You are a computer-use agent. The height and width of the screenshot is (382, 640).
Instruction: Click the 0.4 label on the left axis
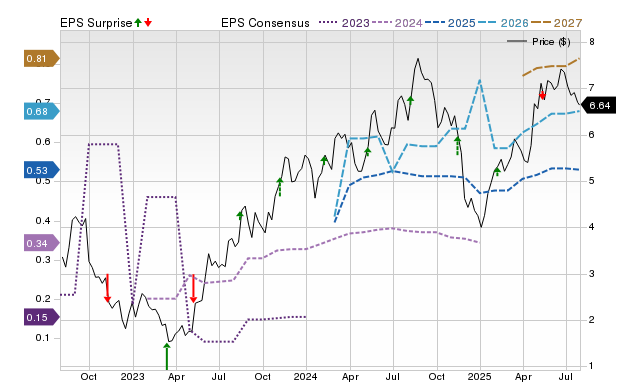43,221
